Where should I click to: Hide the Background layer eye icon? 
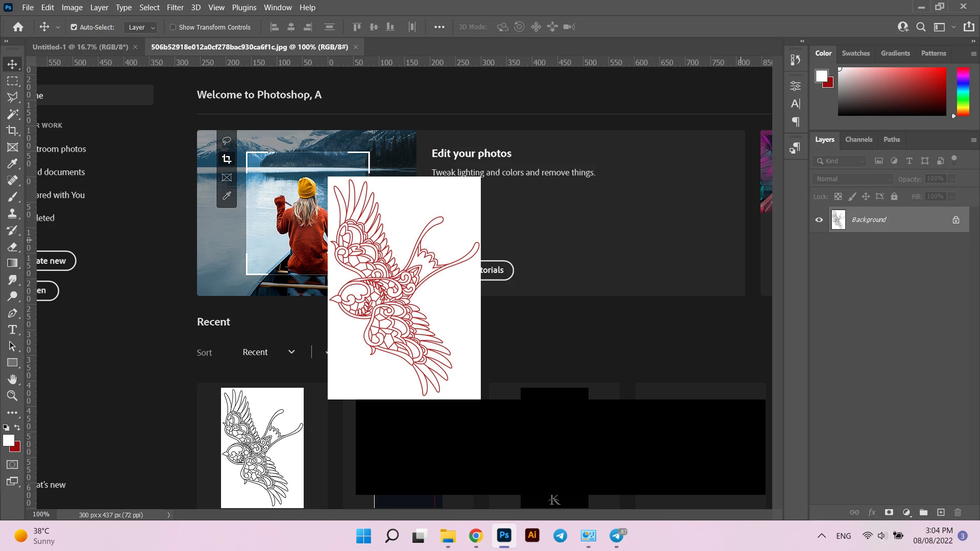click(x=819, y=220)
